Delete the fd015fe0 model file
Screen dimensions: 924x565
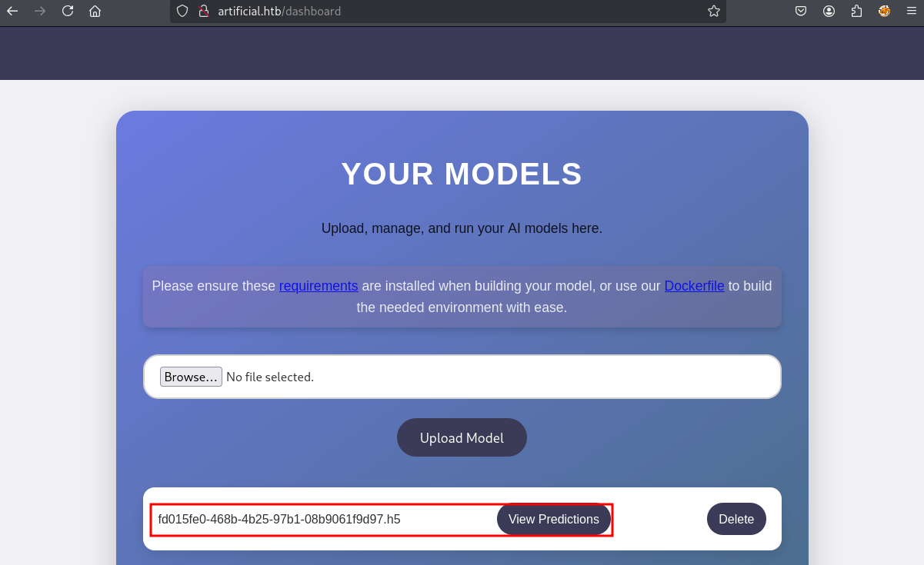[x=736, y=519]
